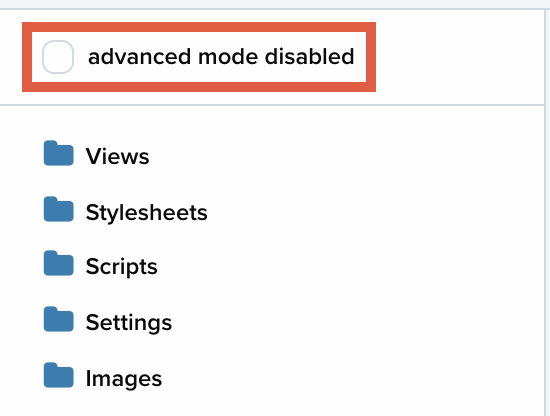This screenshot has width=550, height=416.
Task: Enable the advanced mode checkbox
Action: coord(58,57)
